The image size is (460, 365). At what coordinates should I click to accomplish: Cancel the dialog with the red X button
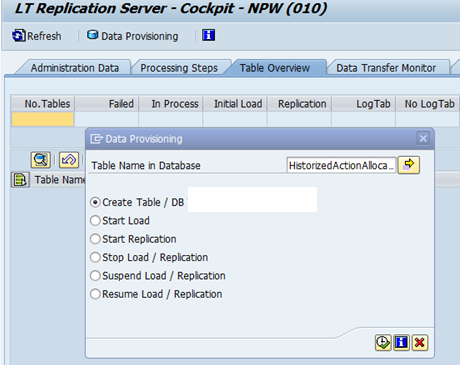(420, 343)
